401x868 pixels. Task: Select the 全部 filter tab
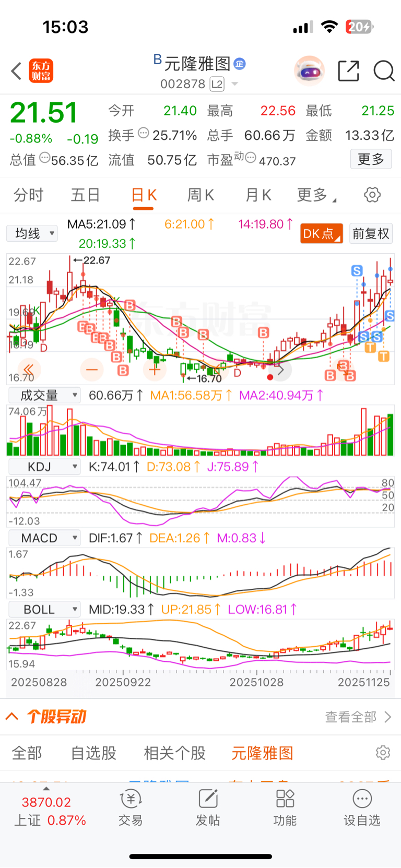point(27,753)
